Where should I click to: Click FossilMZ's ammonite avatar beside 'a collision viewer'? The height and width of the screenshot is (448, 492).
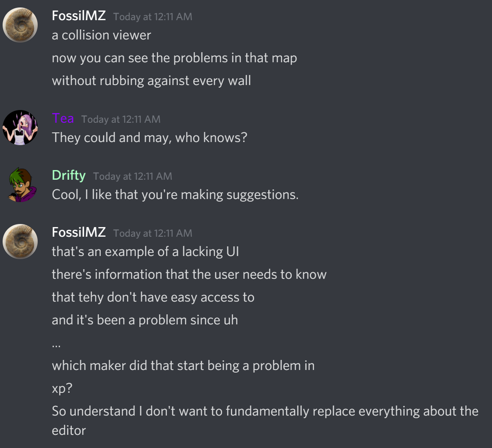pos(20,25)
